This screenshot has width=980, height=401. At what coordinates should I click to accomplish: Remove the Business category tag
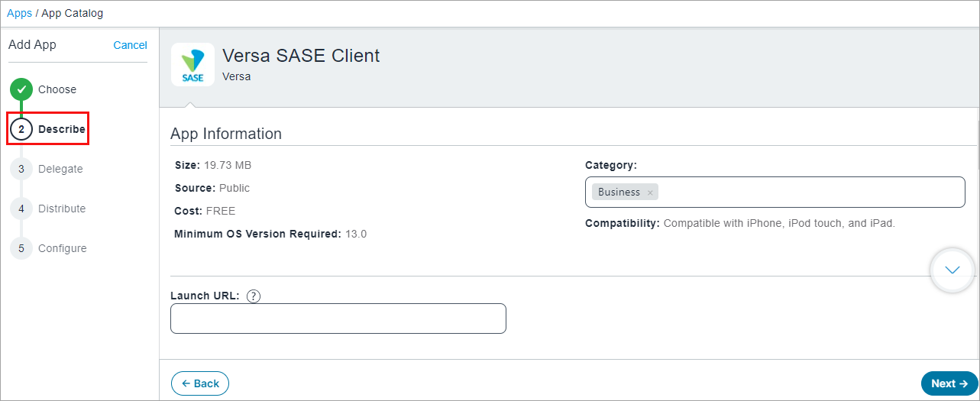coord(650,192)
